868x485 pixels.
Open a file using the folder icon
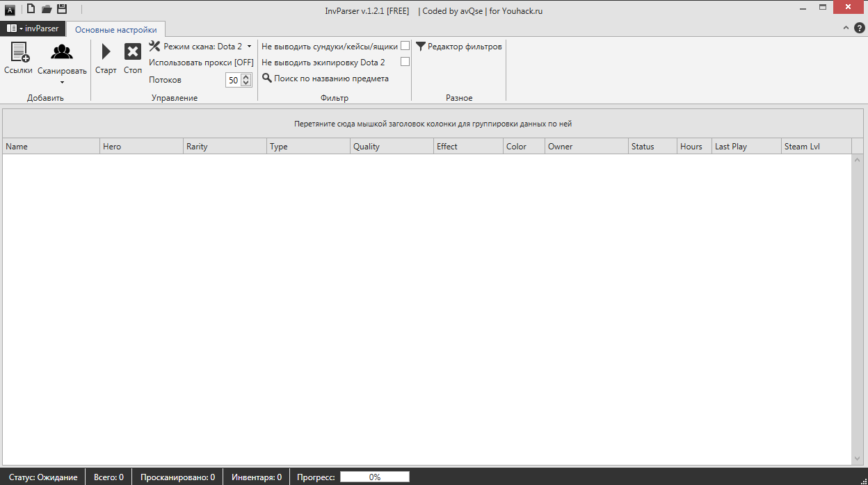click(x=47, y=9)
